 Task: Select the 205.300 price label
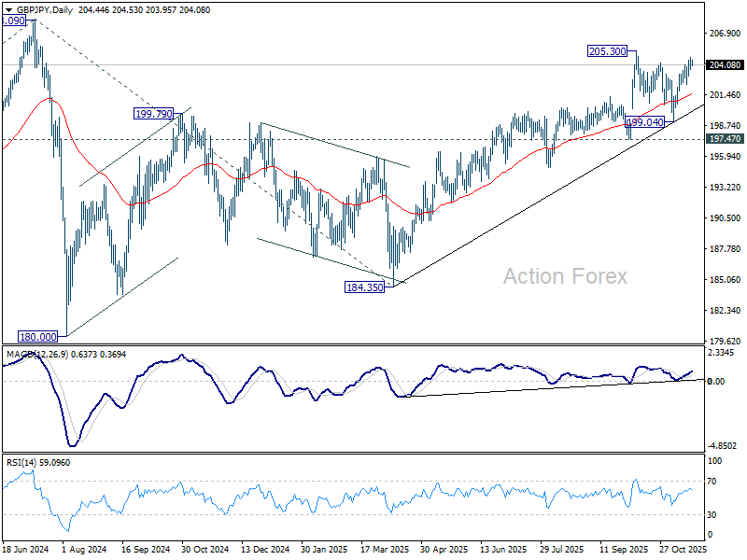point(608,51)
